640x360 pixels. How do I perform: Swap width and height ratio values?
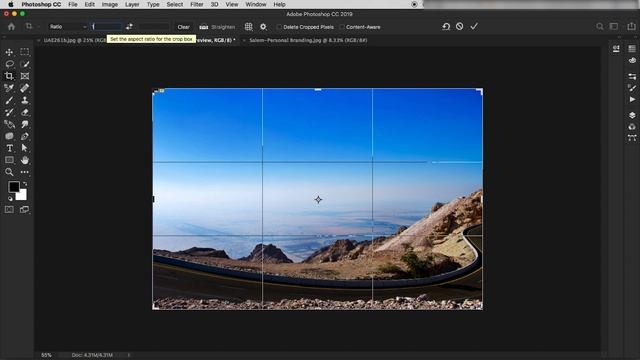[x=129, y=27]
